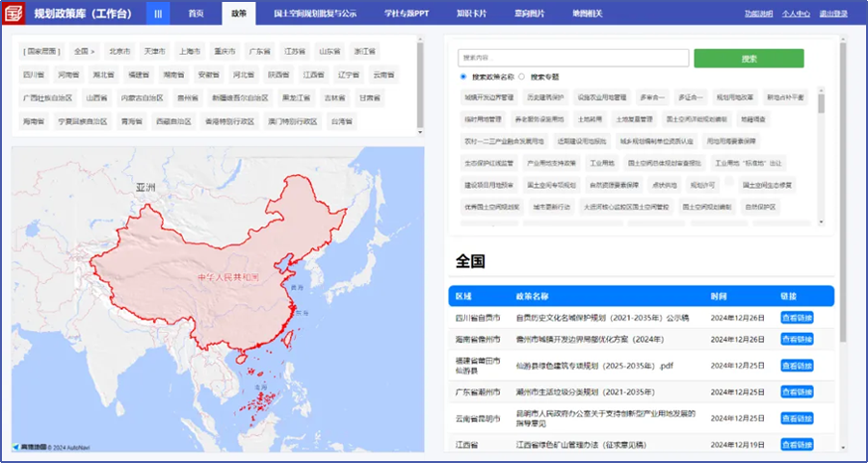Select 西藏自治区 region tag
Image resolution: width=868 pixels, height=463 pixels.
[173, 121]
